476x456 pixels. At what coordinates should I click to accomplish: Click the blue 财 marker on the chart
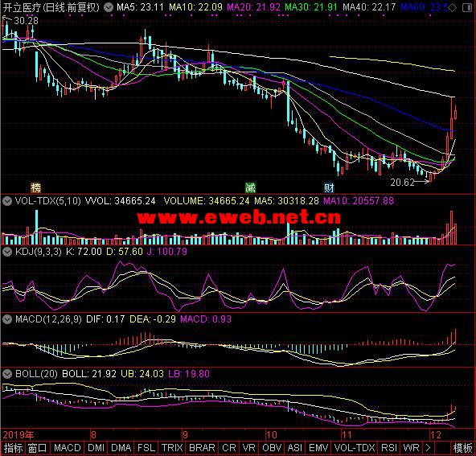click(x=329, y=188)
